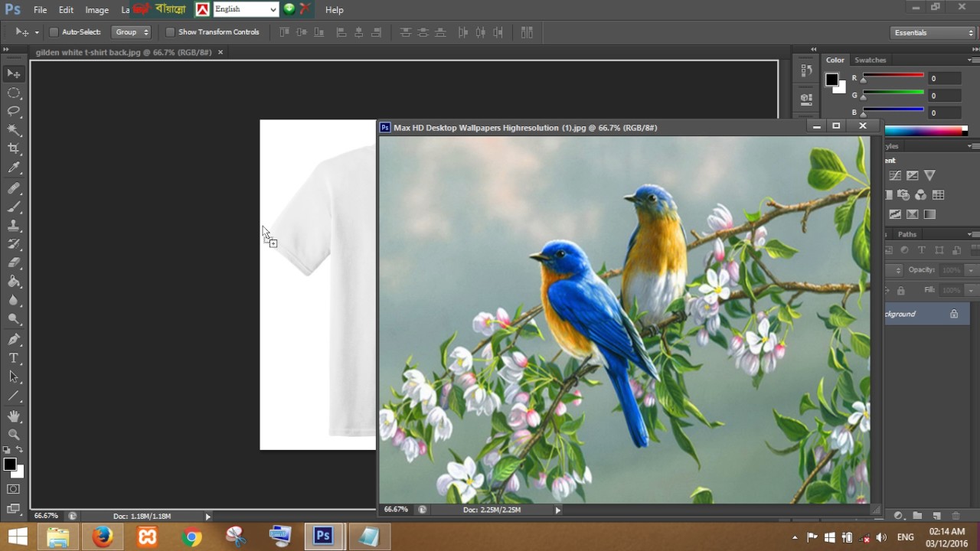Open the Move tool preset picker arrow
The width and height of the screenshot is (980, 551).
tap(37, 32)
